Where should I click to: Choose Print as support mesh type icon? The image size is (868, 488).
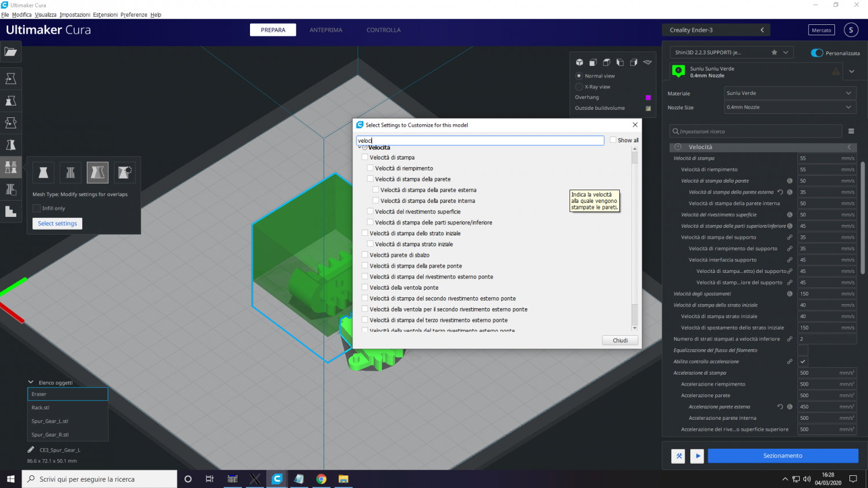(x=71, y=172)
